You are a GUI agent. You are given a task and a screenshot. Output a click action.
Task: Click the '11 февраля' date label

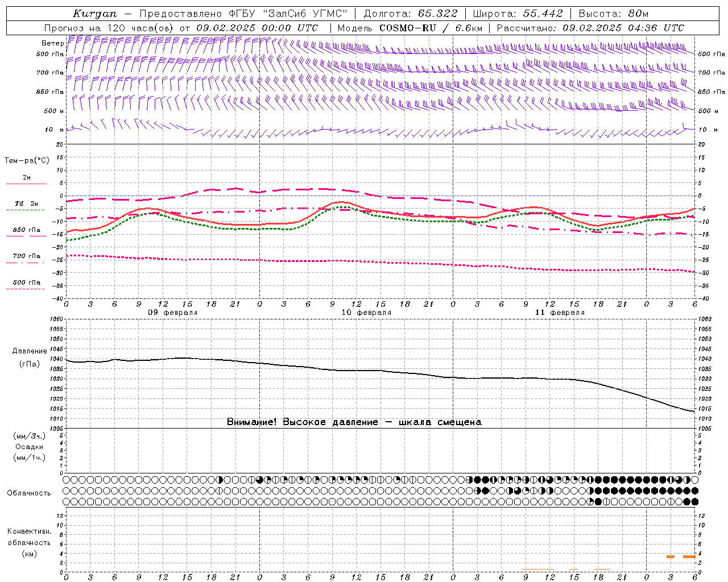tap(560, 313)
